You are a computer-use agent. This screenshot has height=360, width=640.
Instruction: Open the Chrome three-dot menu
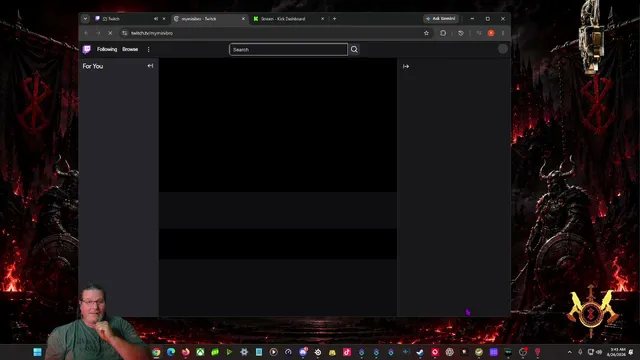(503, 33)
